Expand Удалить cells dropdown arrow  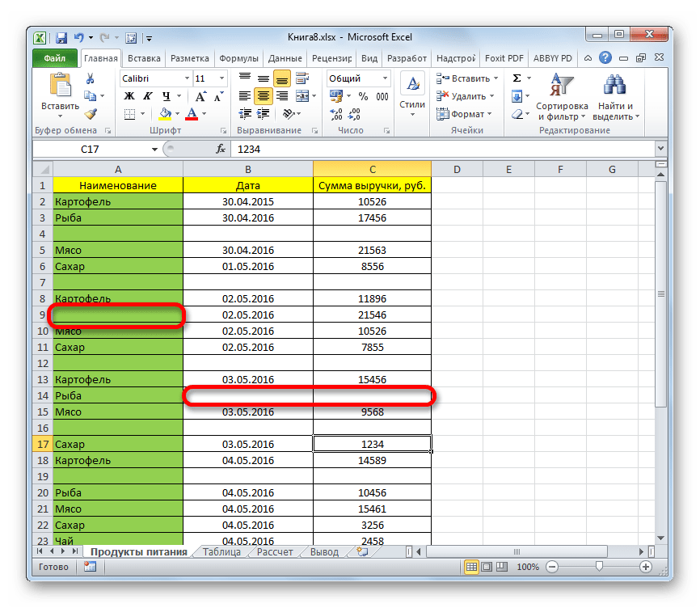[x=492, y=96]
